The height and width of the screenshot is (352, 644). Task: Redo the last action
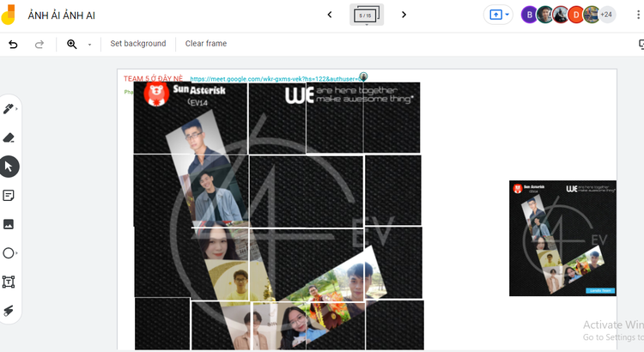tap(39, 44)
